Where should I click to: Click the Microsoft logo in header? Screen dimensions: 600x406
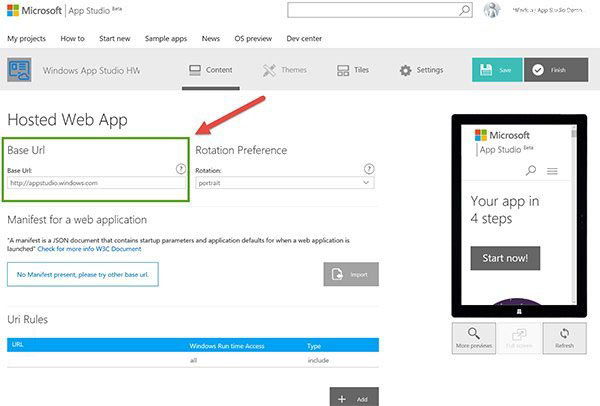[x=13, y=10]
